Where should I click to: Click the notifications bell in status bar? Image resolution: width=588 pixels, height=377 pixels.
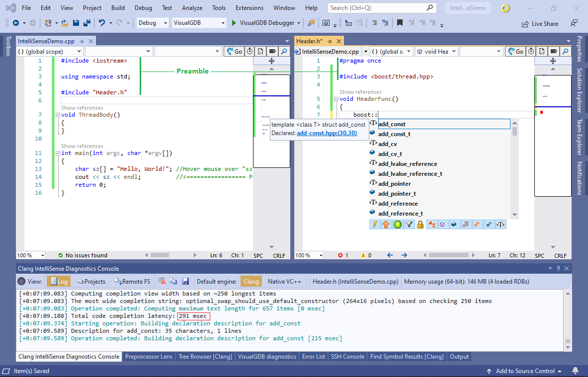pos(575,371)
